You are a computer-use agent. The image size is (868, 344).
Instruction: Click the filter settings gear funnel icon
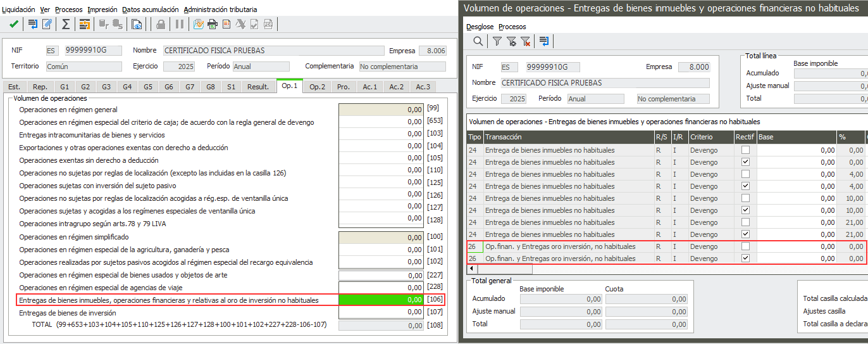[511, 41]
